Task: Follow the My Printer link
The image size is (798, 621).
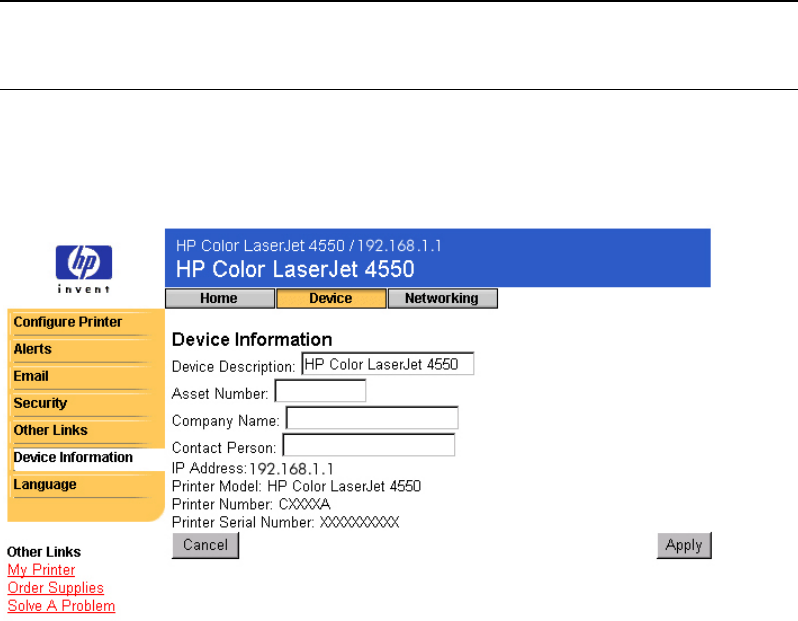Action: point(41,570)
